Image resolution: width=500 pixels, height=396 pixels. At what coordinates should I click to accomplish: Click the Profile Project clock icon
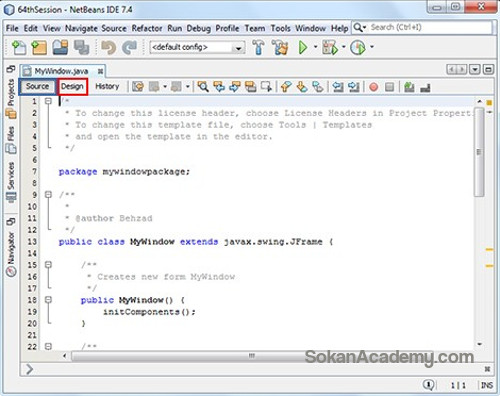pos(358,47)
